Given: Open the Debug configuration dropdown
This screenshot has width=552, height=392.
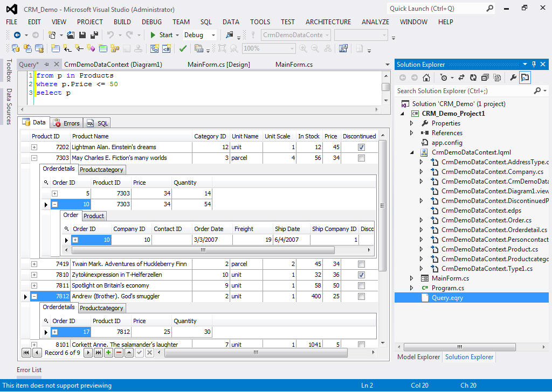Looking at the screenshot, I should (213, 35).
